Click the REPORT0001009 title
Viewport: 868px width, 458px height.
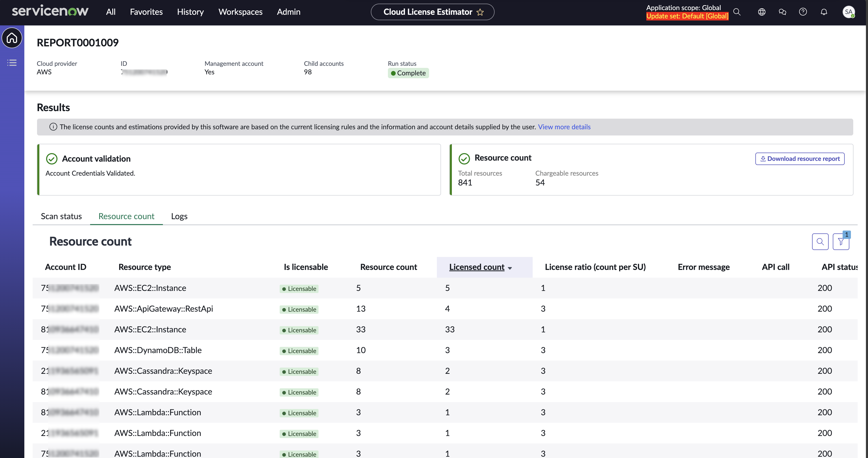[77, 43]
